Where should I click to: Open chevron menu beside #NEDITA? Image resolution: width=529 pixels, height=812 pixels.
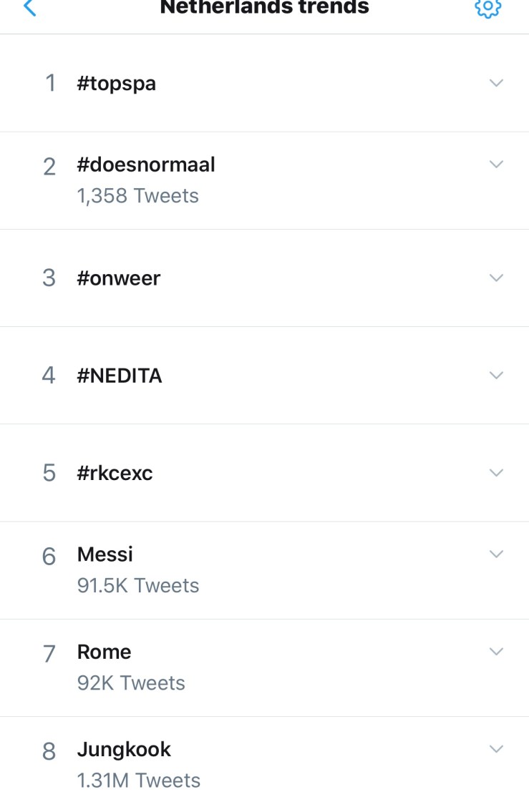(x=496, y=375)
